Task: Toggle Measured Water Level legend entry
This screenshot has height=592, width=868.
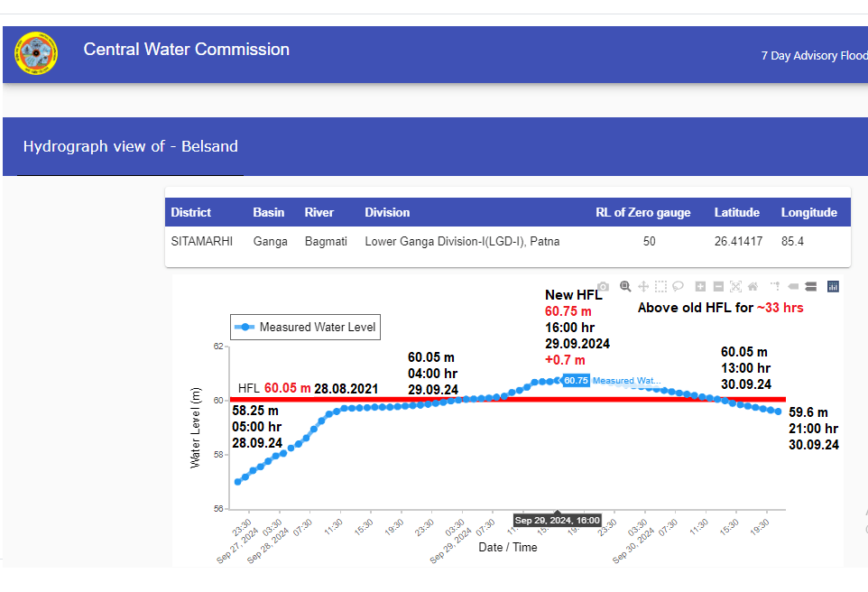Action: pyautogui.click(x=305, y=327)
